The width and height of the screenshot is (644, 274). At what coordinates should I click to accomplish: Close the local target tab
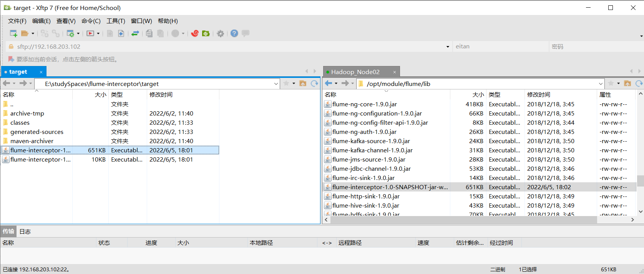click(x=41, y=72)
